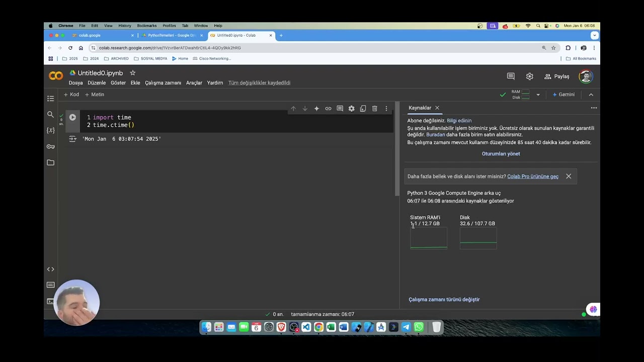The width and height of the screenshot is (644, 362).
Task: Open Colab settings gear in header
Action: pyautogui.click(x=529, y=76)
